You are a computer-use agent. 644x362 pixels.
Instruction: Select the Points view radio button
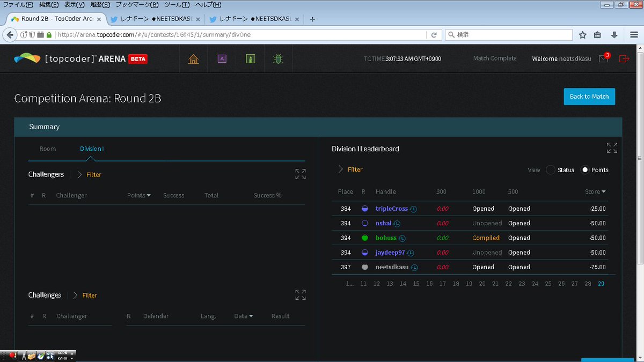585,169
